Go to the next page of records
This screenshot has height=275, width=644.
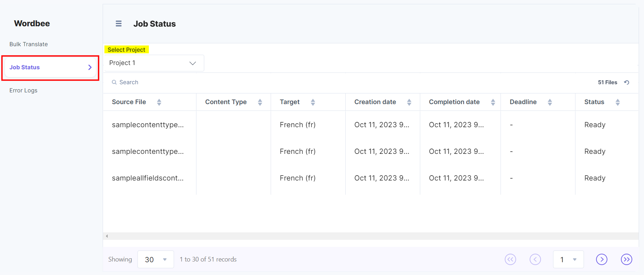602,259
